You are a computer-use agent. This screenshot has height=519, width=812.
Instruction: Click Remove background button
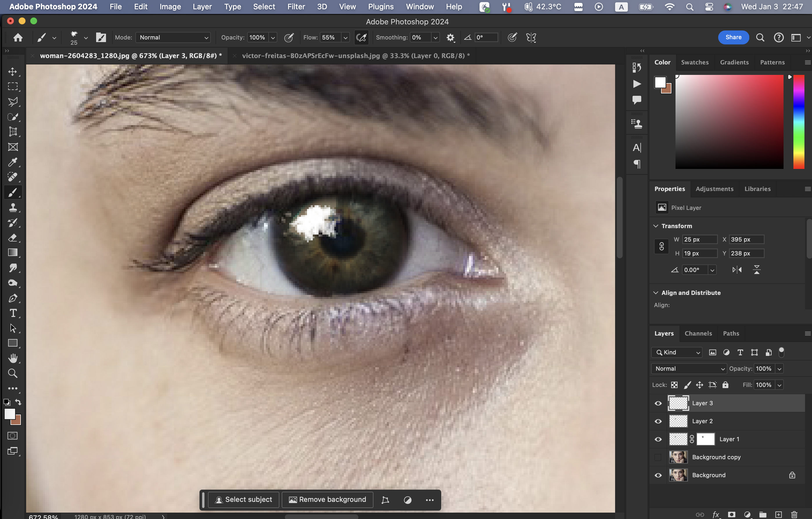click(327, 500)
